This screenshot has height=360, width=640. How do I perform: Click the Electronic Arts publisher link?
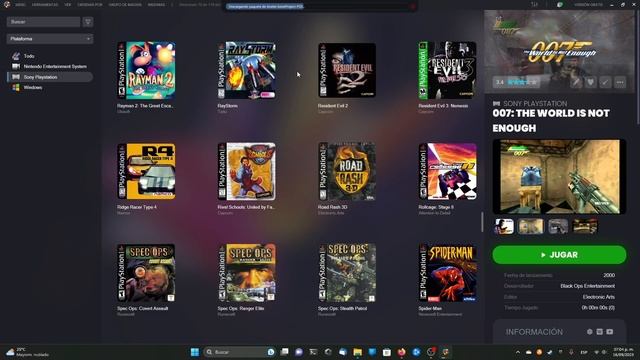click(598, 297)
